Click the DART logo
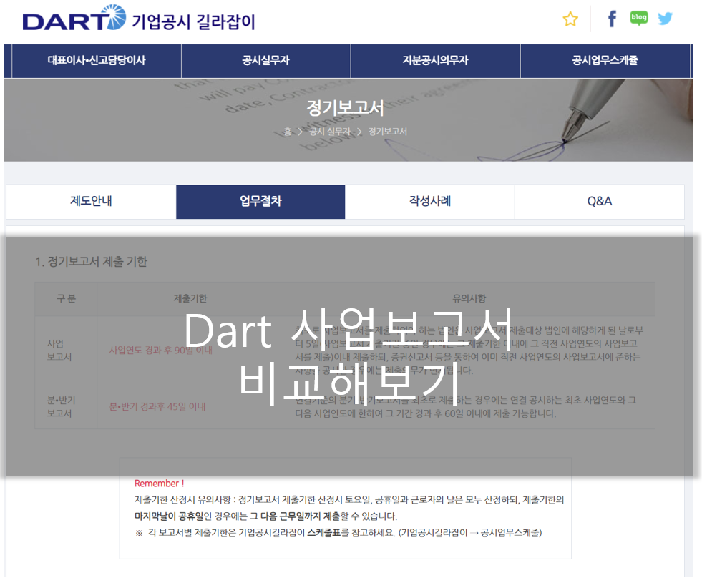702x588 pixels. (x=74, y=18)
